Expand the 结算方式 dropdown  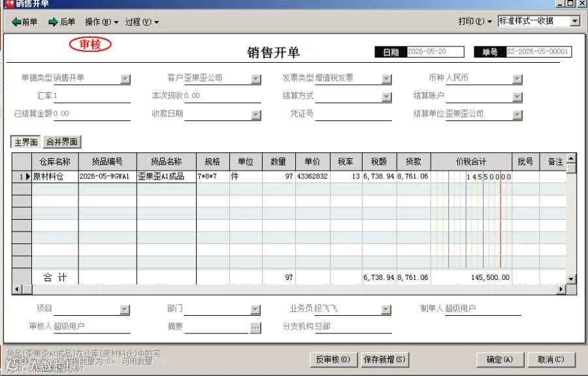[x=387, y=97]
